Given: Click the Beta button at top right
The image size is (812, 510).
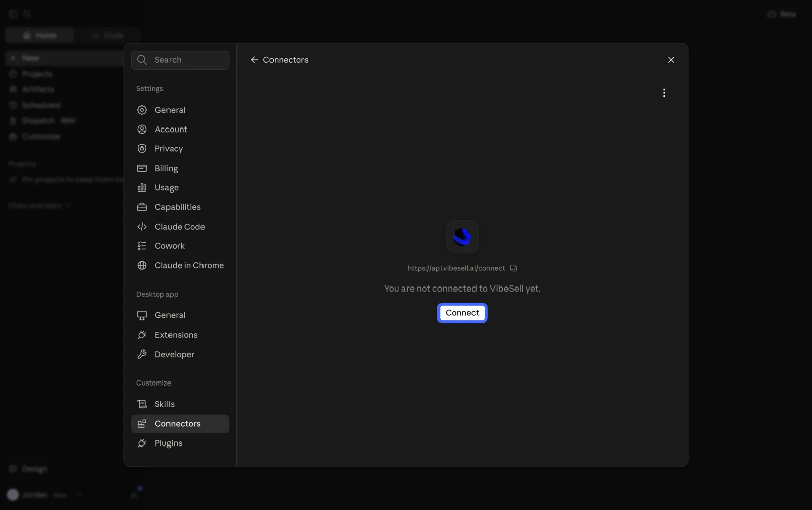Looking at the screenshot, I should tap(782, 14).
